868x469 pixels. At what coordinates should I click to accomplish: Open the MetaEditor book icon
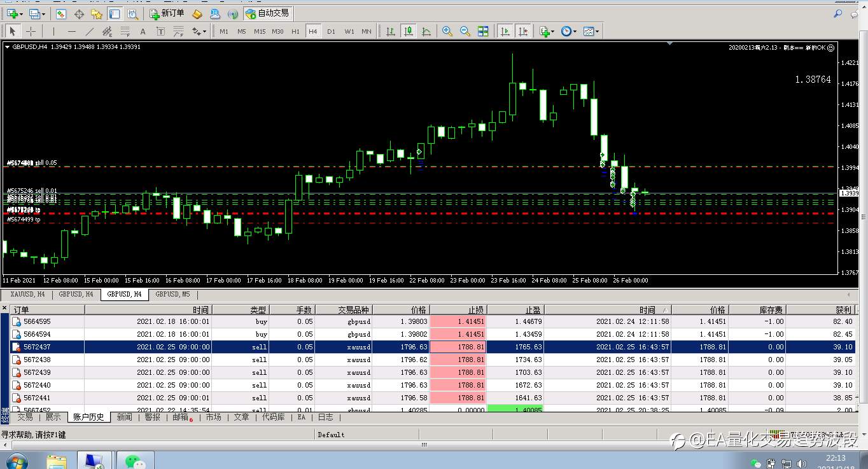[197, 13]
